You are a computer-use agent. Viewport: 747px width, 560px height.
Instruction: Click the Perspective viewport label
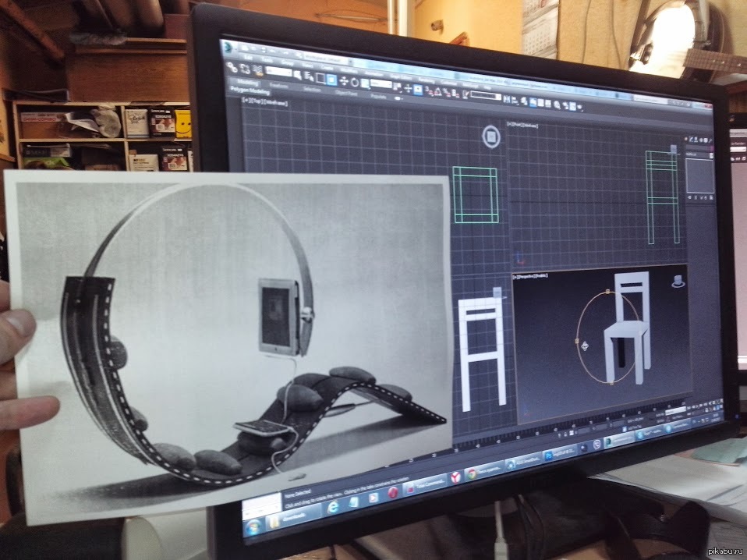530,277
